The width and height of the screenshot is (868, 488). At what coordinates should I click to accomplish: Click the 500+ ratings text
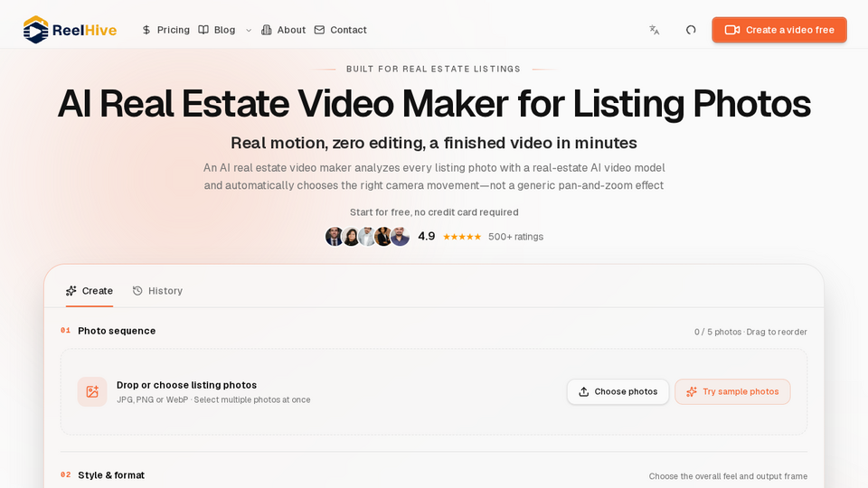(x=516, y=237)
